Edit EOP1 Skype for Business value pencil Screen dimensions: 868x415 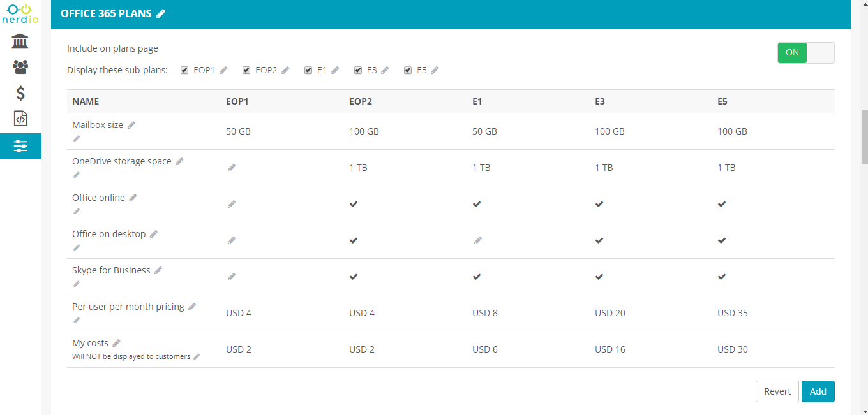(x=232, y=277)
